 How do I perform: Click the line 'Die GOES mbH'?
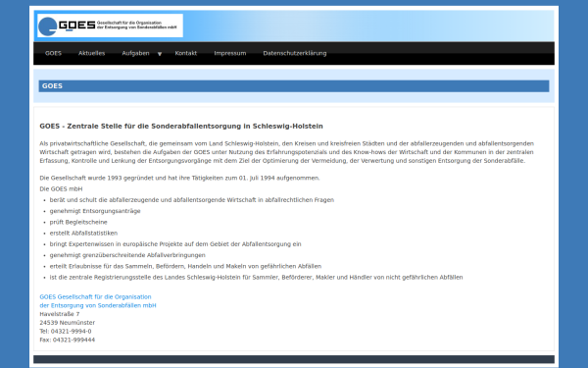[61, 188]
